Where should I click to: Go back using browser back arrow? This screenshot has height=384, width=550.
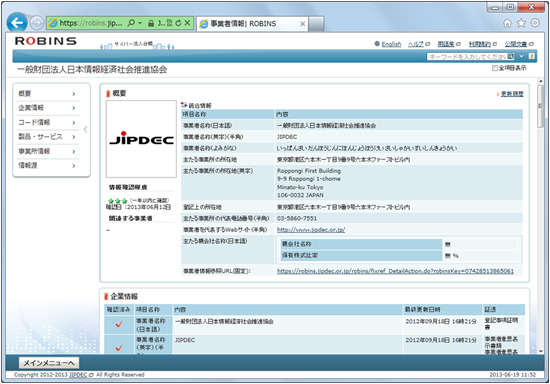[16, 23]
